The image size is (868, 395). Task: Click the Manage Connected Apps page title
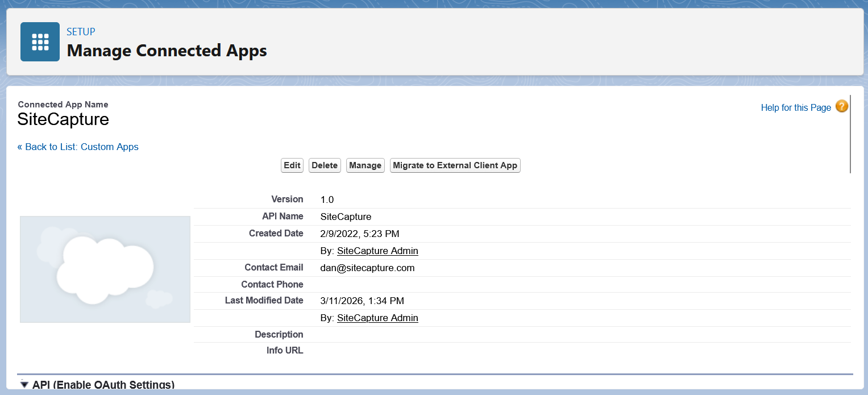167,51
